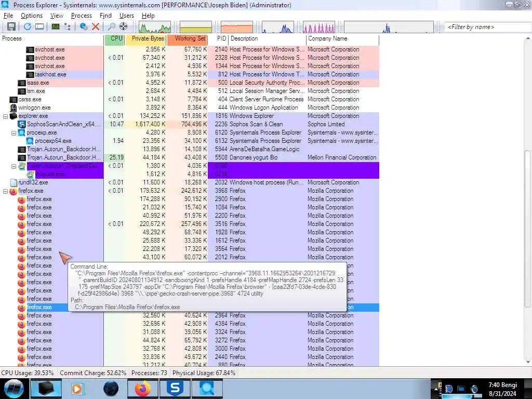Open the CPU usage history graph

pyautogui.click(x=154, y=27)
